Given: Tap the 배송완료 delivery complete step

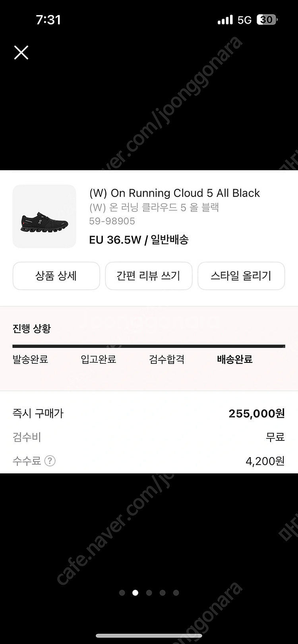Looking at the screenshot, I should pyautogui.click(x=234, y=359).
